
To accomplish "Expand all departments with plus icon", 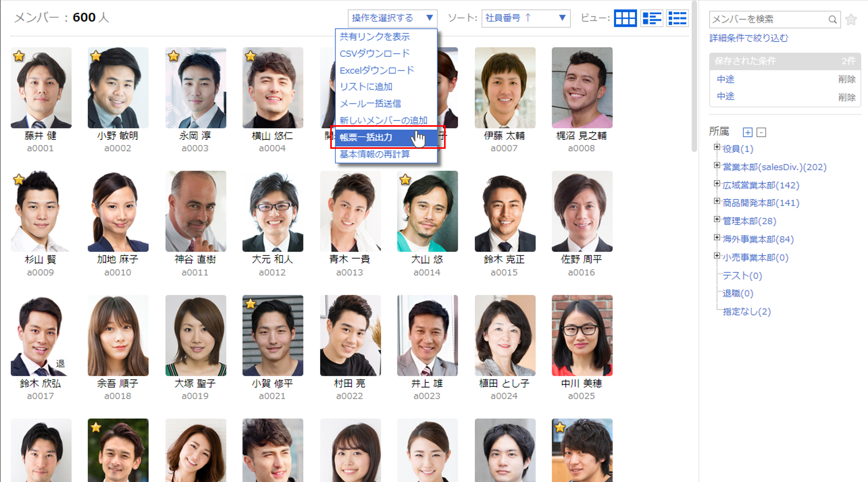I will [747, 132].
